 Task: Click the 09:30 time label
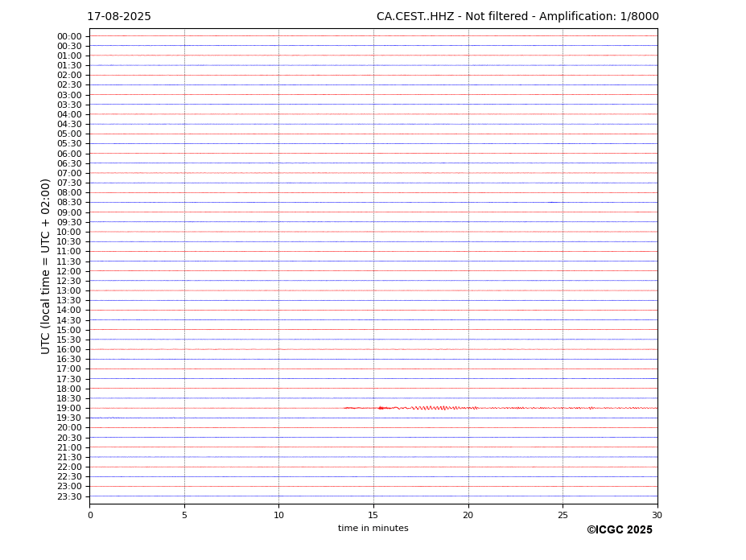click(x=69, y=222)
